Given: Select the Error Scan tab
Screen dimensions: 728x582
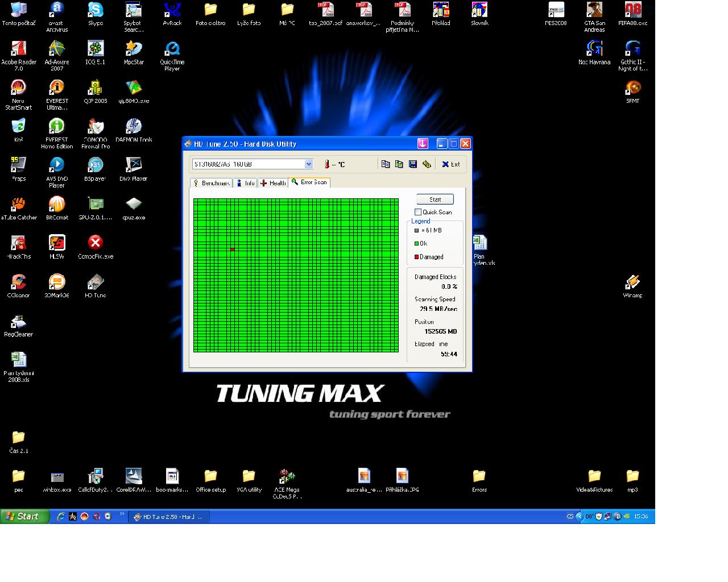Looking at the screenshot, I should pos(309,182).
